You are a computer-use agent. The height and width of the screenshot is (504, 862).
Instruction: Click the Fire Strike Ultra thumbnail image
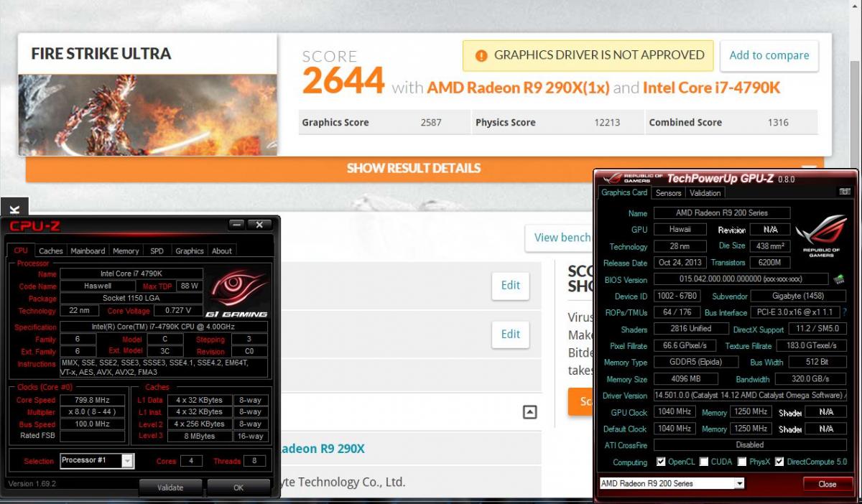(147, 115)
